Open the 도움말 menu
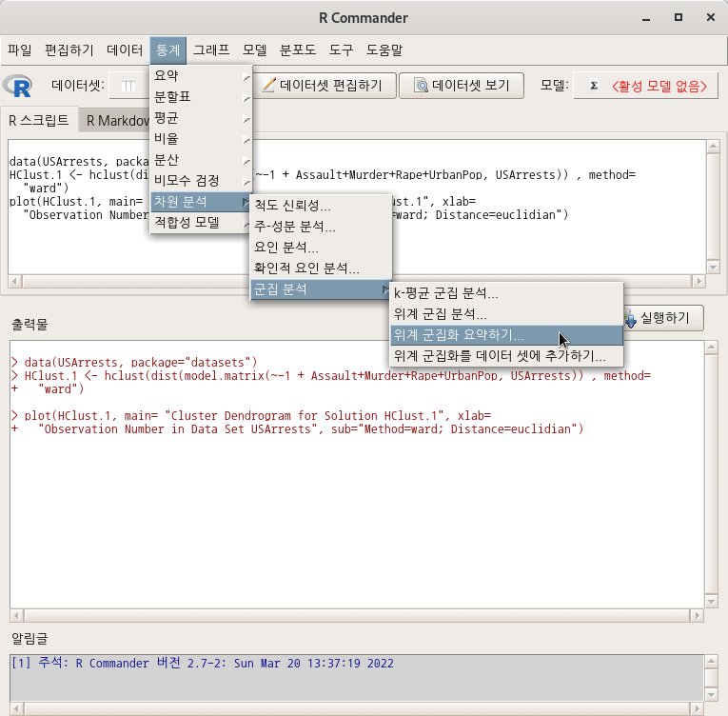The width and height of the screenshot is (728, 716). tap(384, 50)
